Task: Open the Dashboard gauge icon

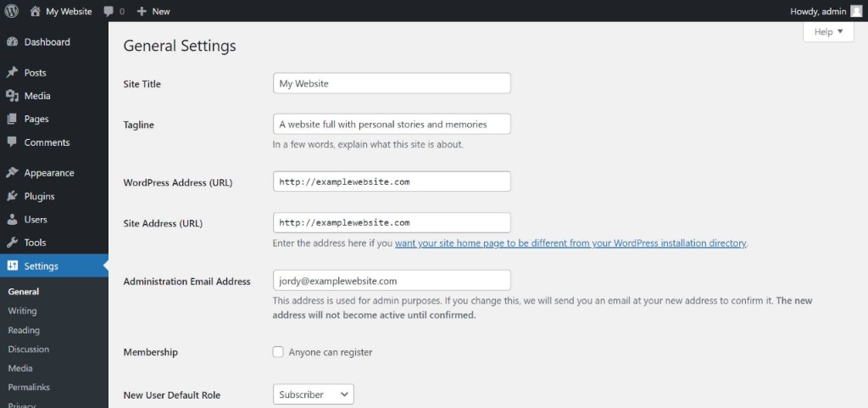Action: point(12,42)
